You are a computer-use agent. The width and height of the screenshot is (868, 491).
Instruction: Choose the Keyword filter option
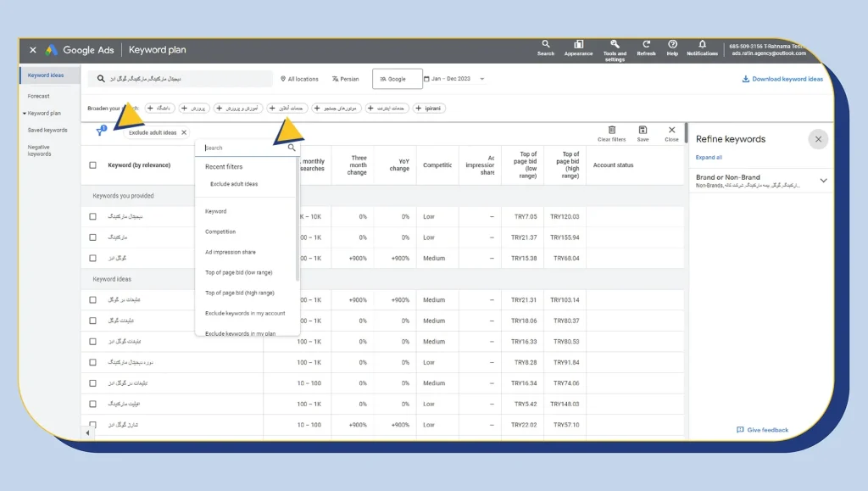[x=215, y=211]
